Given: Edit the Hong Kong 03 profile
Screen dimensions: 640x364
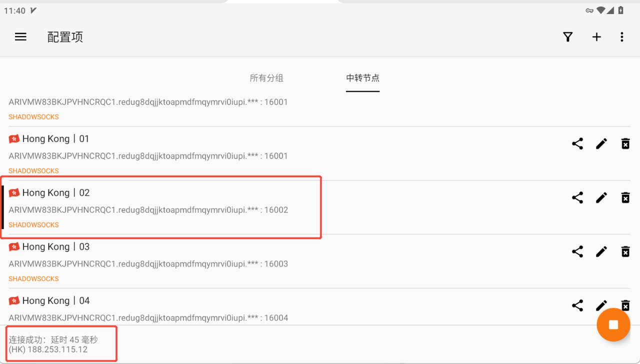Looking at the screenshot, I should [601, 251].
